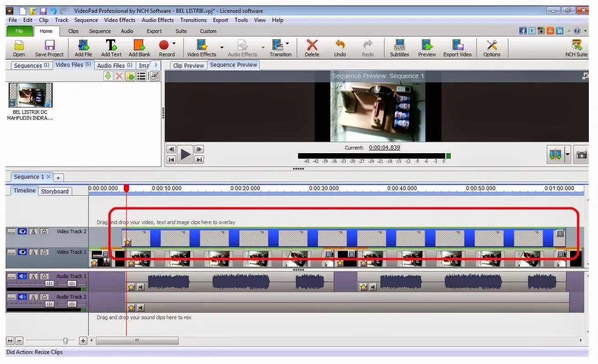Toggle the lock on Audio Track 1
This screenshot has width=598, height=364.
[x=44, y=276]
